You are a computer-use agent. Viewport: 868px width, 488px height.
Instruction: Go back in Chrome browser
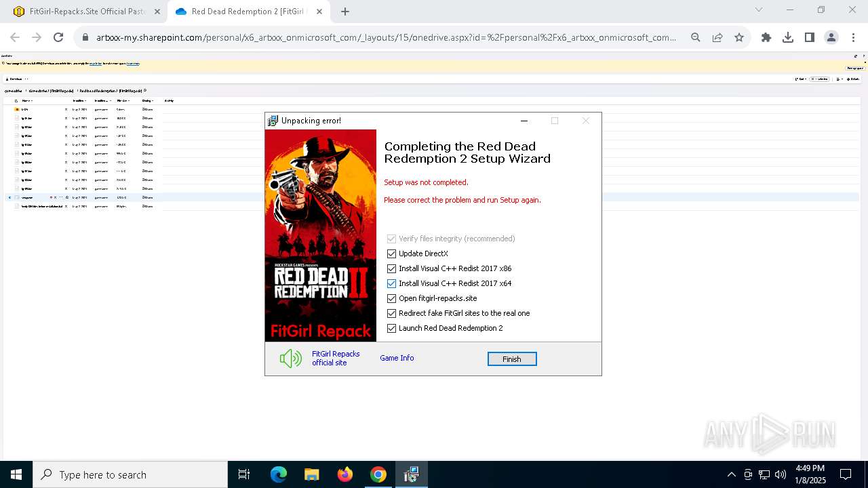pyautogui.click(x=15, y=37)
